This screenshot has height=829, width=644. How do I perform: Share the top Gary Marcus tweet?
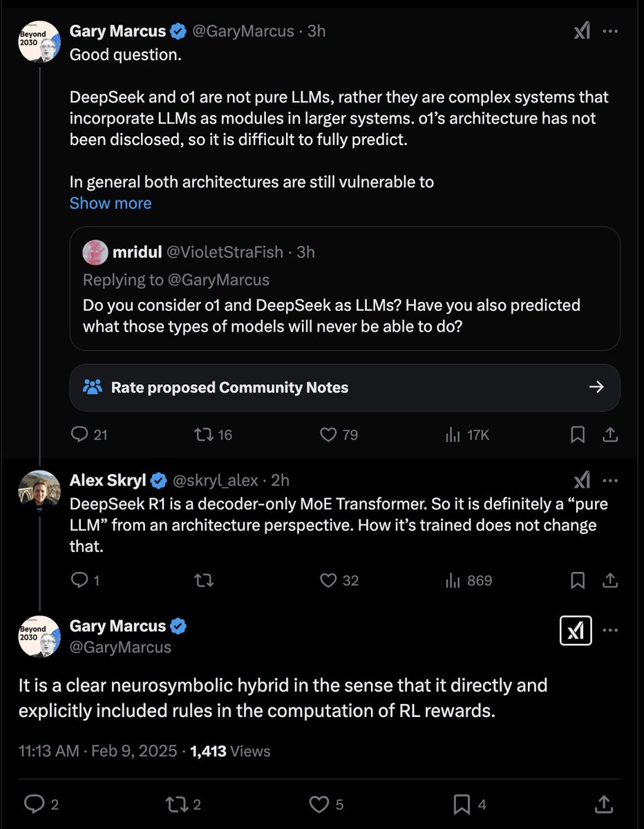tap(610, 435)
